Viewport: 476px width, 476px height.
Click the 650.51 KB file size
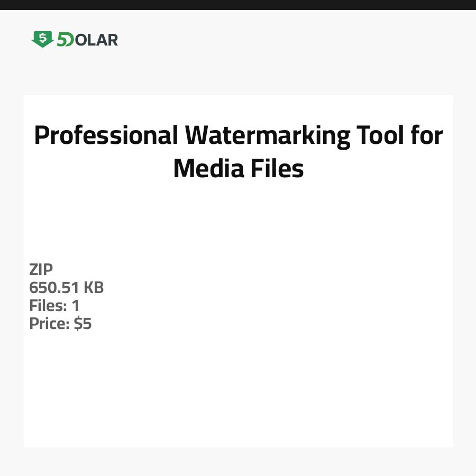click(x=66, y=288)
